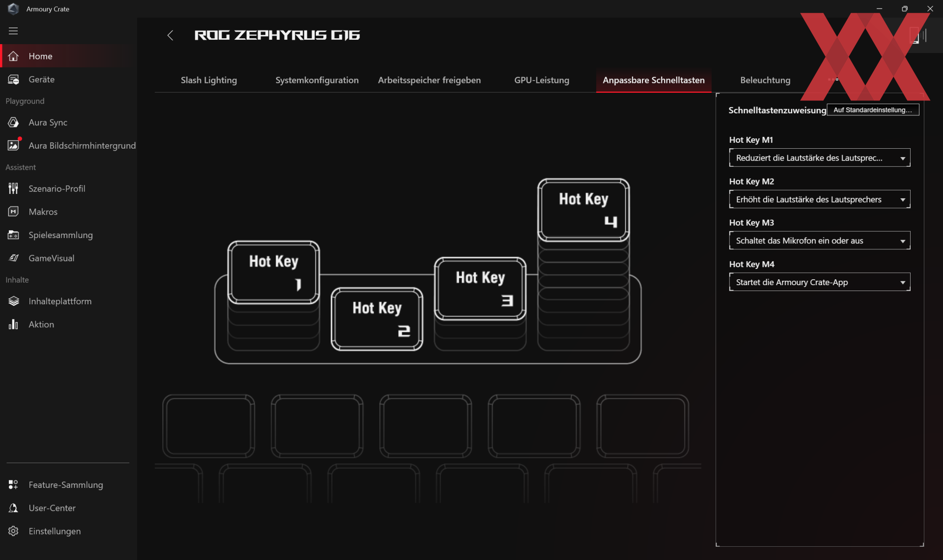Click the Szenario-Profil sliders icon
Image resolution: width=943 pixels, height=560 pixels.
click(13, 188)
